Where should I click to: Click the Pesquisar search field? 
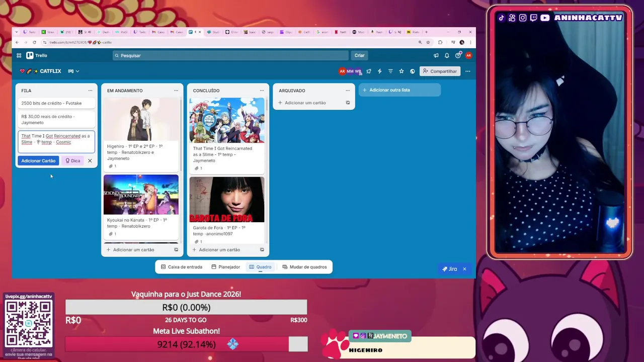coord(230,55)
